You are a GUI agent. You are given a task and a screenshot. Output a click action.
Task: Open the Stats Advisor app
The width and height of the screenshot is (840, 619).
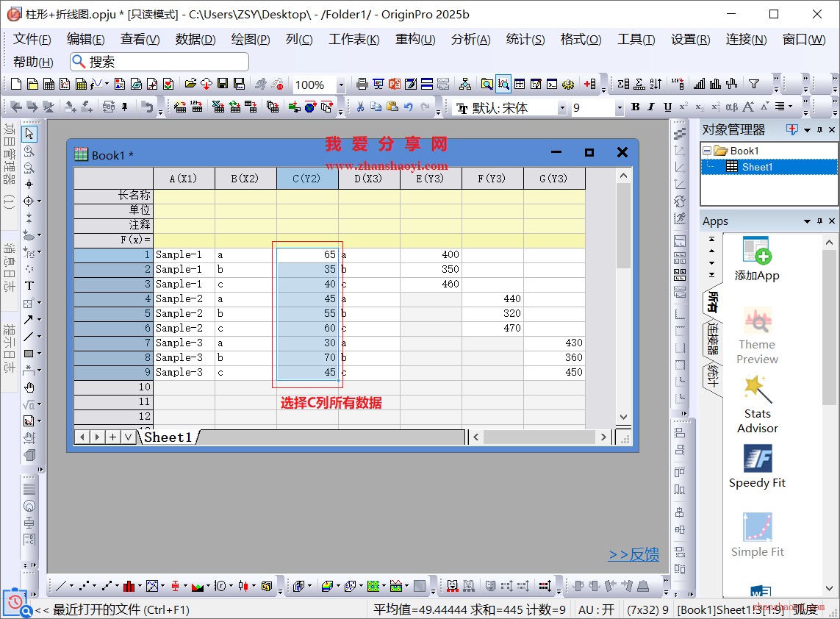tap(757, 404)
